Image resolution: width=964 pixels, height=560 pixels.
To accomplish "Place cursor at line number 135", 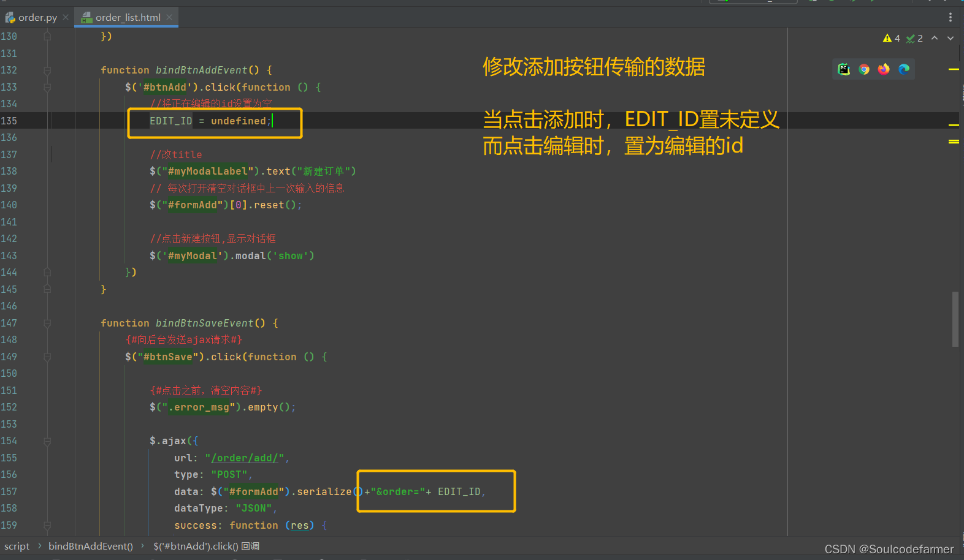I will pos(9,121).
